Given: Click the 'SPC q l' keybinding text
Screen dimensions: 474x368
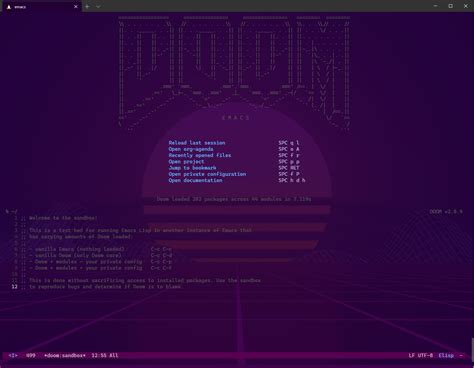Looking at the screenshot, I should (x=289, y=143).
